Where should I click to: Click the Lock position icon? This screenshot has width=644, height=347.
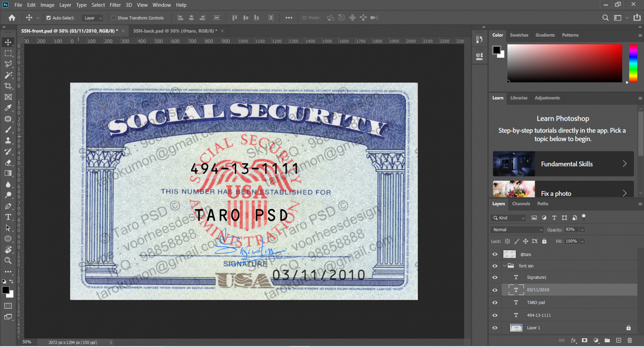525,241
